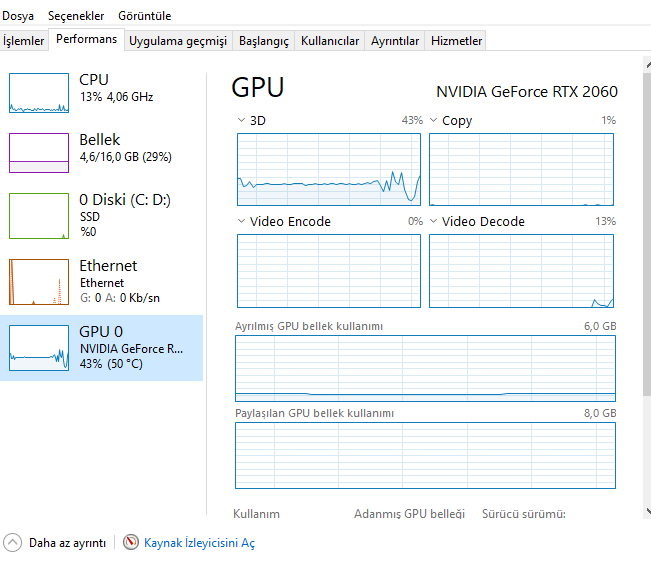Open the Dosya menu
The height and width of the screenshot is (562, 651).
pyautogui.click(x=18, y=16)
